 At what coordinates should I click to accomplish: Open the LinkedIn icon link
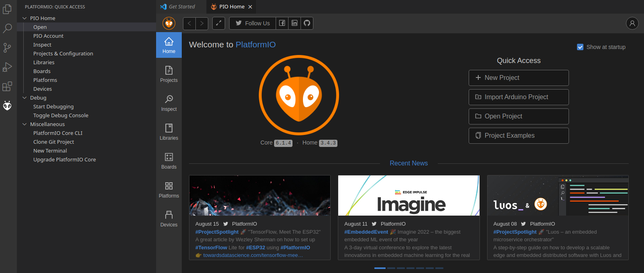pyautogui.click(x=295, y=23)
